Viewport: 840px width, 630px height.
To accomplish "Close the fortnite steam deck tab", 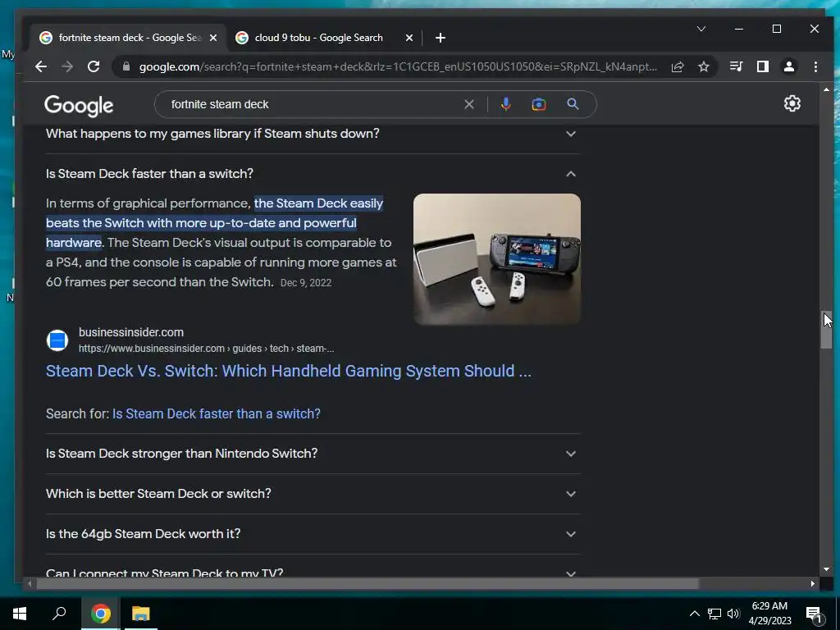I will 213,38.
